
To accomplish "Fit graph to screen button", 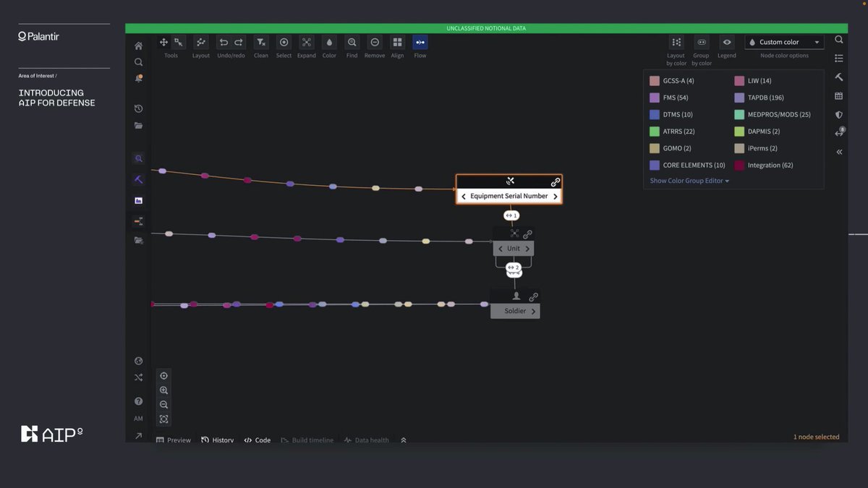I will point(164,419).
